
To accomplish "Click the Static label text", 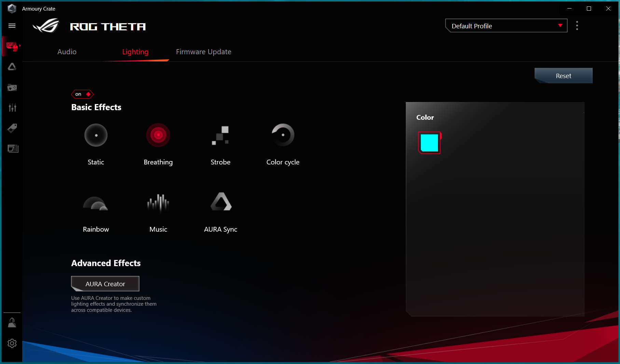I will click(96, 162).
